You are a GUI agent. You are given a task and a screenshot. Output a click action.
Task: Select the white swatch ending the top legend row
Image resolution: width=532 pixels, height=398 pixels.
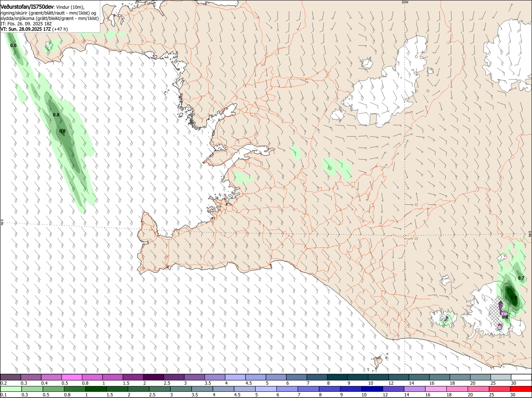point(521,377)
